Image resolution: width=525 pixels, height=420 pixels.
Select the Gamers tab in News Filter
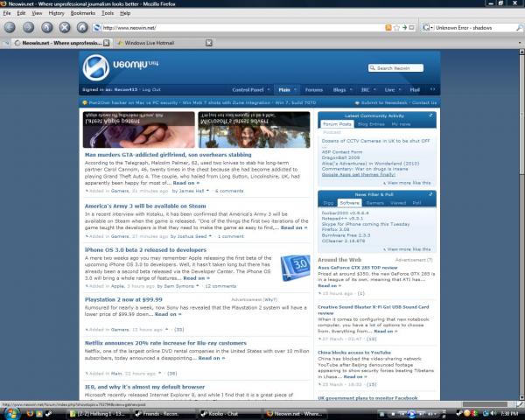point(374,203)
